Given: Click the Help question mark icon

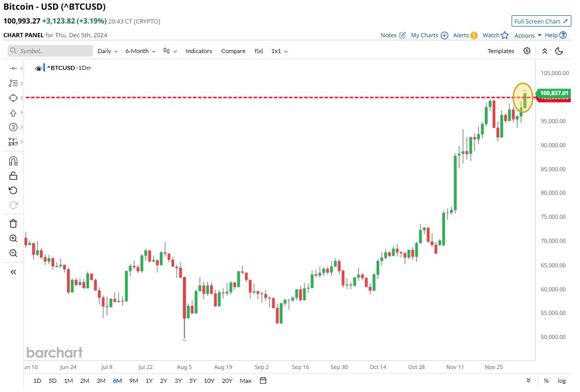Looking at the screenshot, I should click(x=563, y=35).
